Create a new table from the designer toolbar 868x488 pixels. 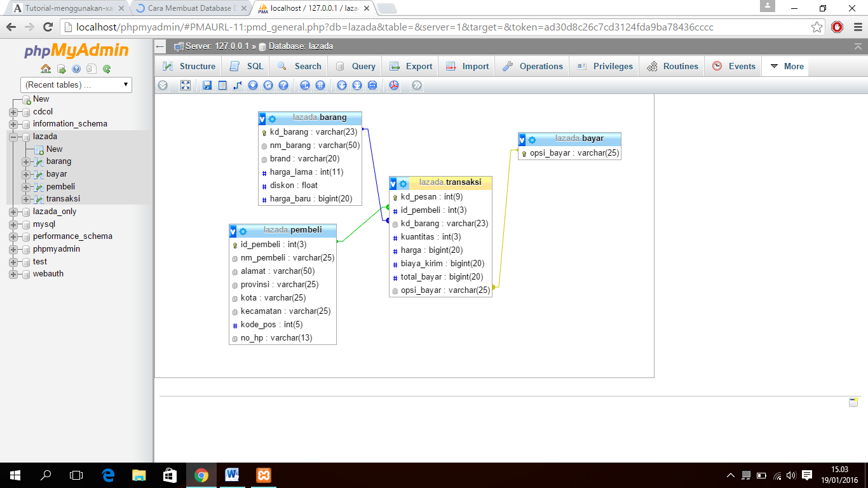[x=222, y=85]
